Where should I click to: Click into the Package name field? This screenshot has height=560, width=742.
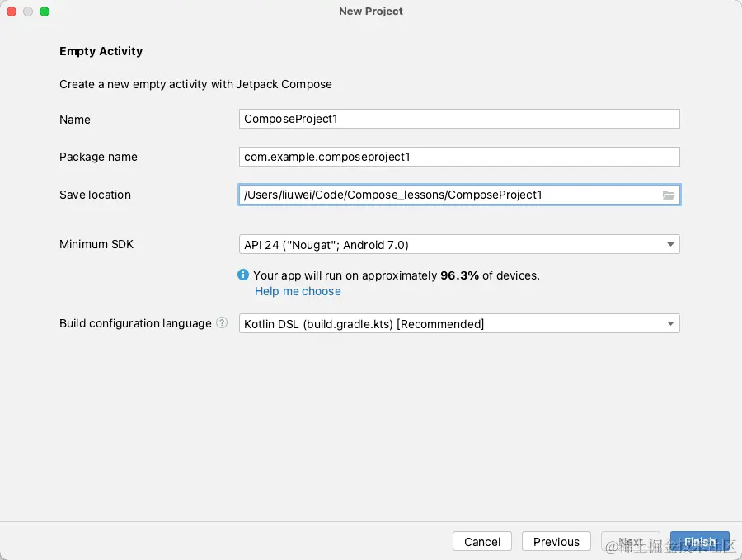(x=458, y=157)
